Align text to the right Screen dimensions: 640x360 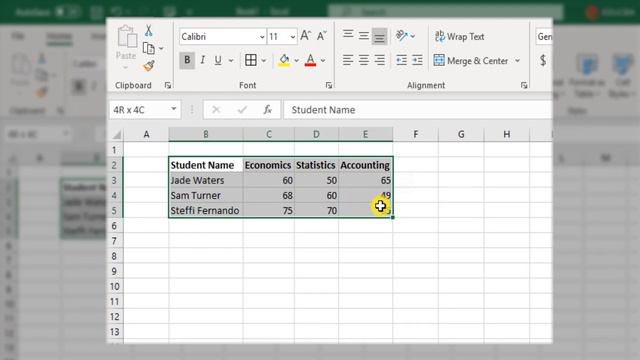[380, 60]
